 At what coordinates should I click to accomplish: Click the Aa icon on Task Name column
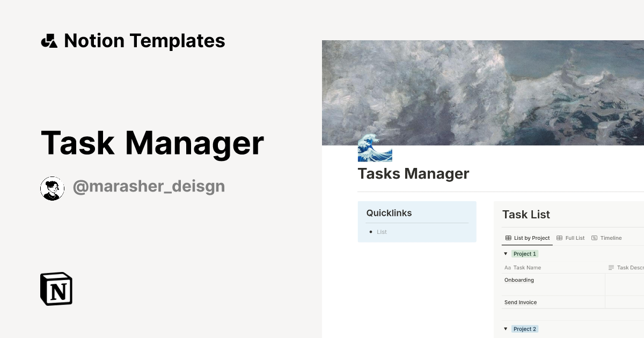click(x=508, y=267)
